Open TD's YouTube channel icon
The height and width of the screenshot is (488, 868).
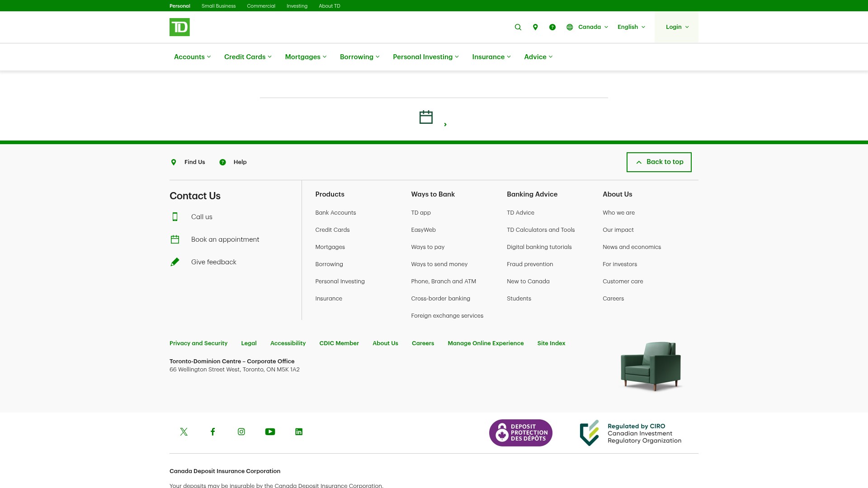click(x=270, y=432)
